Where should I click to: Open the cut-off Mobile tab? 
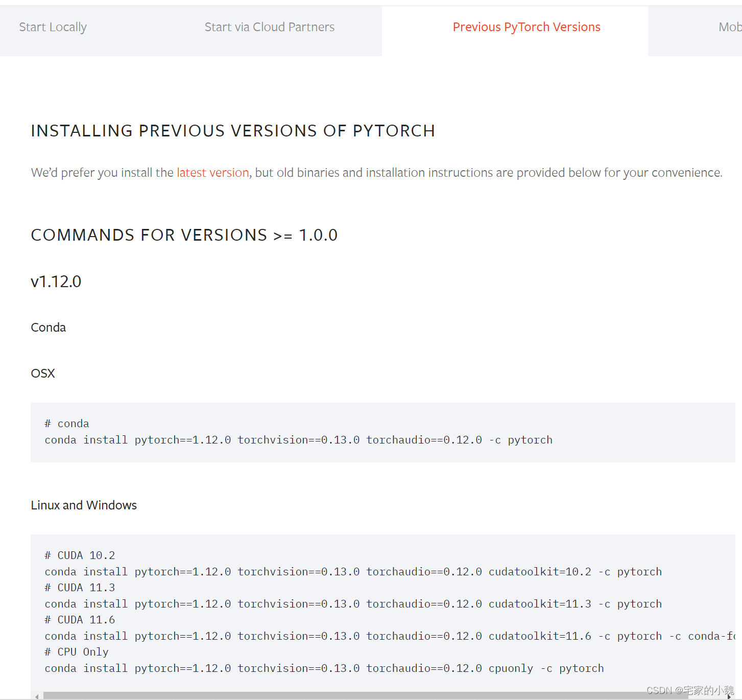730,27
